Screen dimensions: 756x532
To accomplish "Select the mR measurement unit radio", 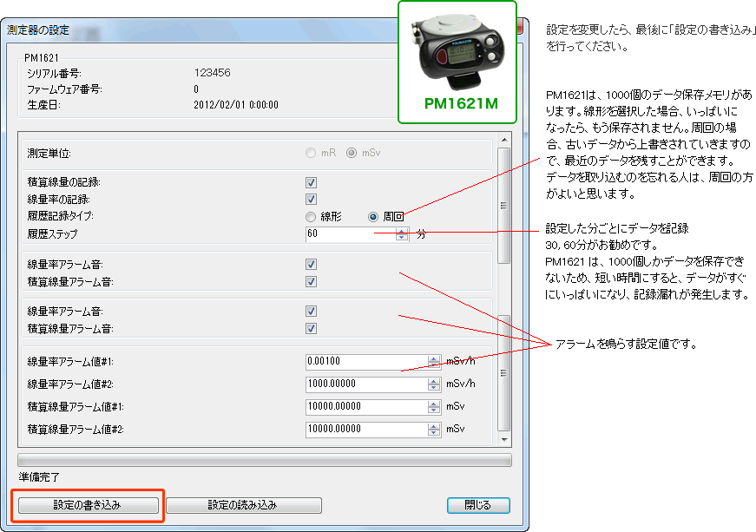I will click(x=311, y=154).
